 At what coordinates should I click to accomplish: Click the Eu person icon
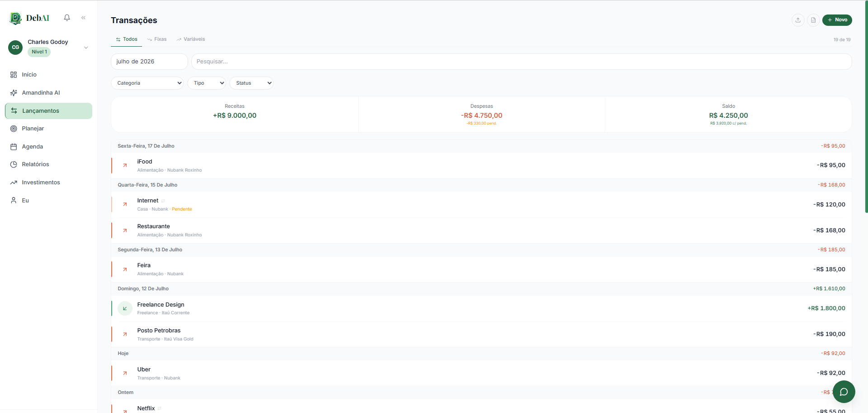[x=14, y=200]
